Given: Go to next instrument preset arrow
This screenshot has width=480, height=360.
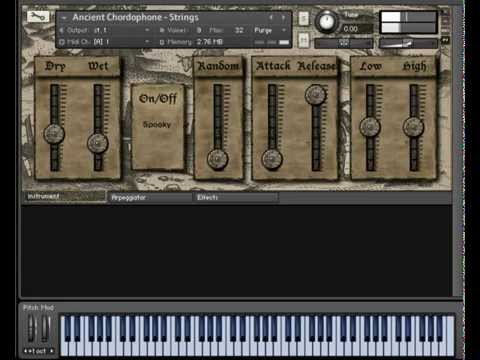Looking at the screenshot, I should tap(283, 17).
